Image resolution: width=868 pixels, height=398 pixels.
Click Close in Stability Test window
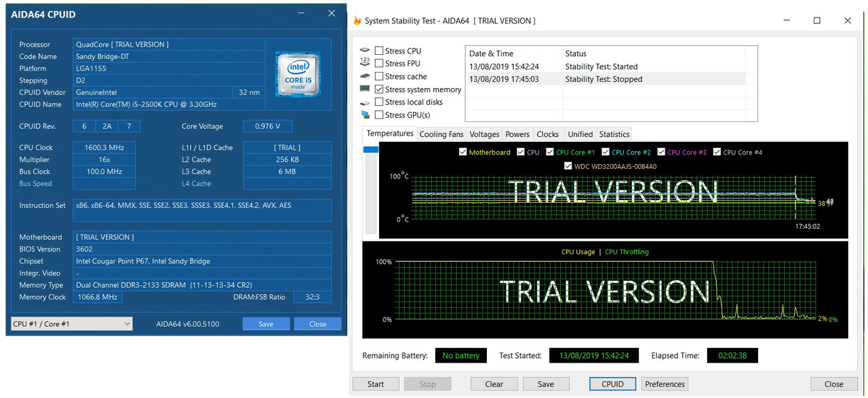(834, 384)
